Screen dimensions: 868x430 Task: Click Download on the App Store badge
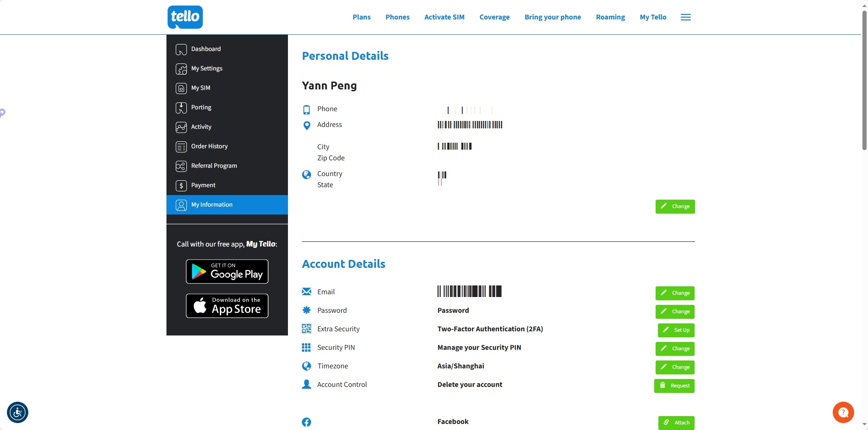227,306
